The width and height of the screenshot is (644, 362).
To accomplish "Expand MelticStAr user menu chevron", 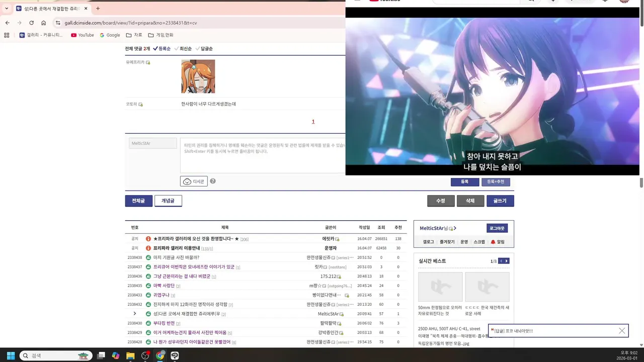I will click(455, 228).
